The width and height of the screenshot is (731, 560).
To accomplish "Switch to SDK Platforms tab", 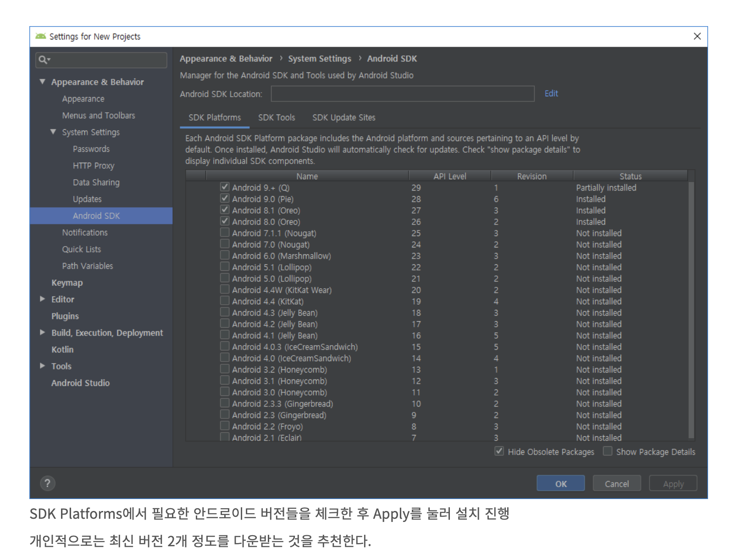I will pyautogui.click(x=215, y=118).
